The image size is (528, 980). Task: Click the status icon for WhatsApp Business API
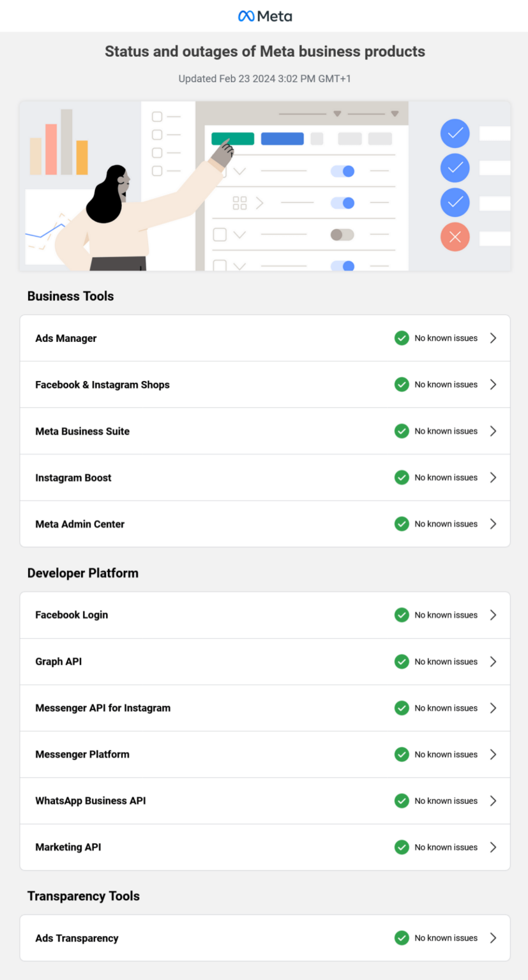point(402,800)
